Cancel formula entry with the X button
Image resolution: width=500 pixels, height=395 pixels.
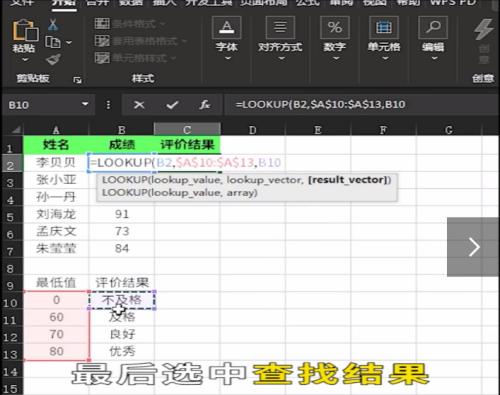click(x=139, y=105)
